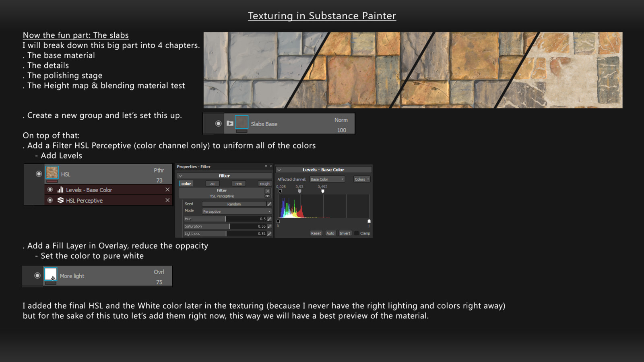
Task: Click the Levels histogram graph
Action: [x=324, y=206]
